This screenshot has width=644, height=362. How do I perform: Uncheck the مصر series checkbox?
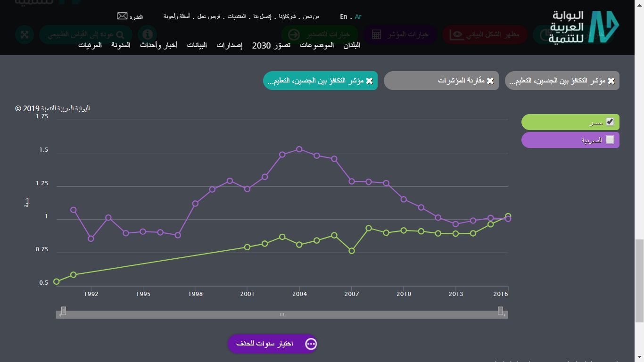[x=611, y=122]
